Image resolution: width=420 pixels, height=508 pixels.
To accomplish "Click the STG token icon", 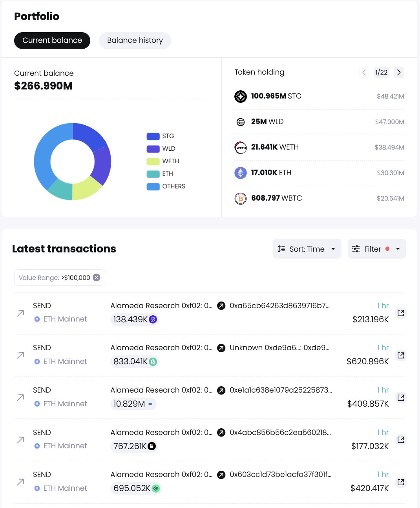I will (241, 96).
